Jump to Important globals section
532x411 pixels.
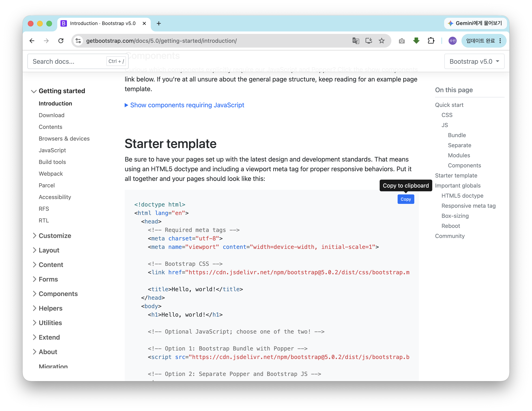pos(458,186)
